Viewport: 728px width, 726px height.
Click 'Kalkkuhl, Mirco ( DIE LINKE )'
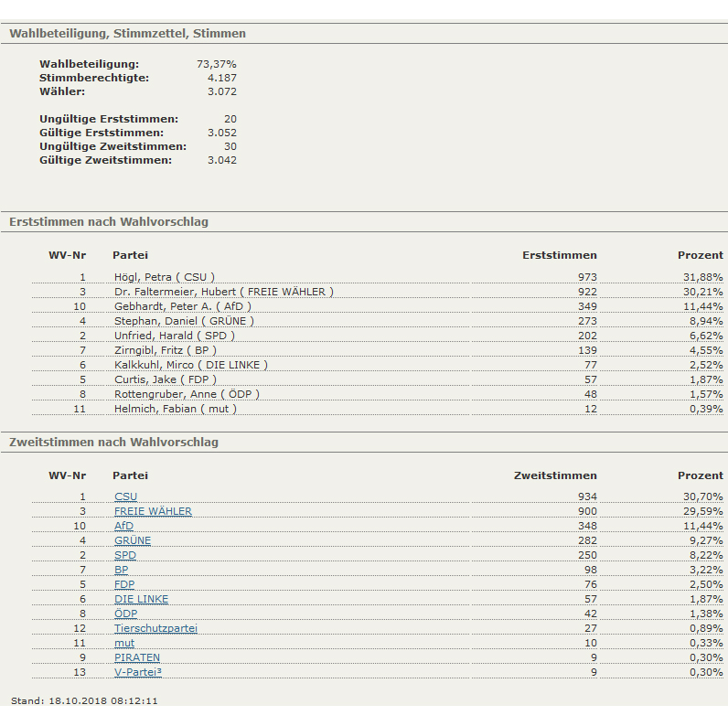click(191, 365)
